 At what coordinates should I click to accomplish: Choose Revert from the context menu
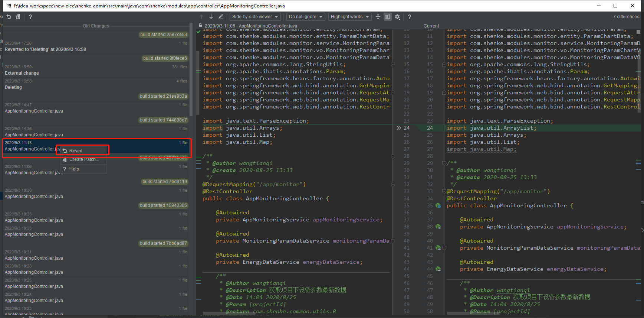[x=83, y=151]
